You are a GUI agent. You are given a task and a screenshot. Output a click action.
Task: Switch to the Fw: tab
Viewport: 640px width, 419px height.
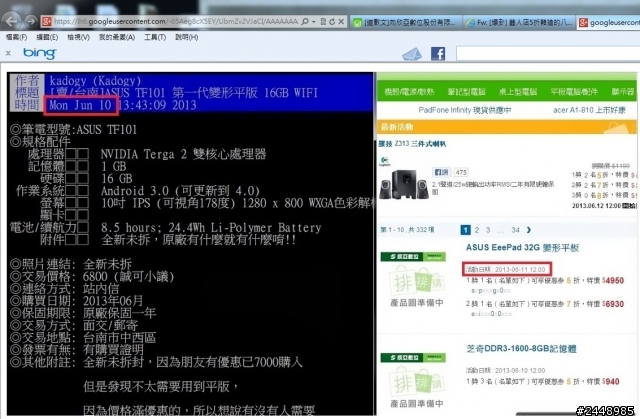(520, 22)
